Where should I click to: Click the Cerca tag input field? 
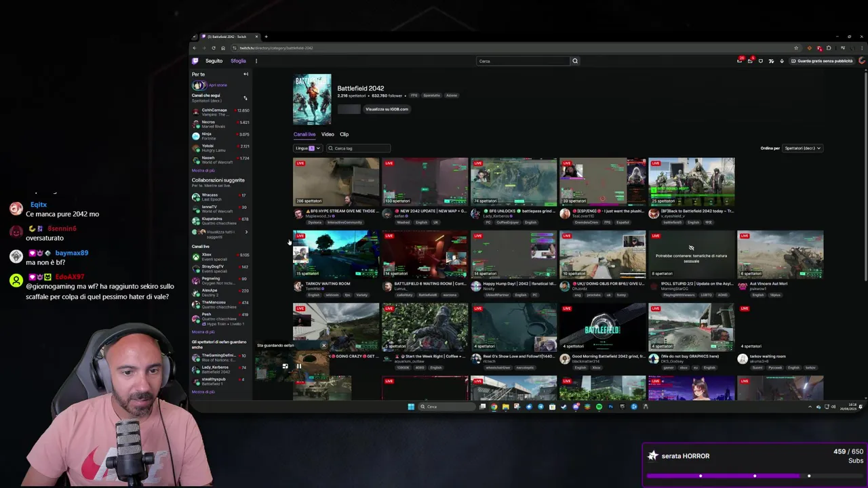[357, 148]
